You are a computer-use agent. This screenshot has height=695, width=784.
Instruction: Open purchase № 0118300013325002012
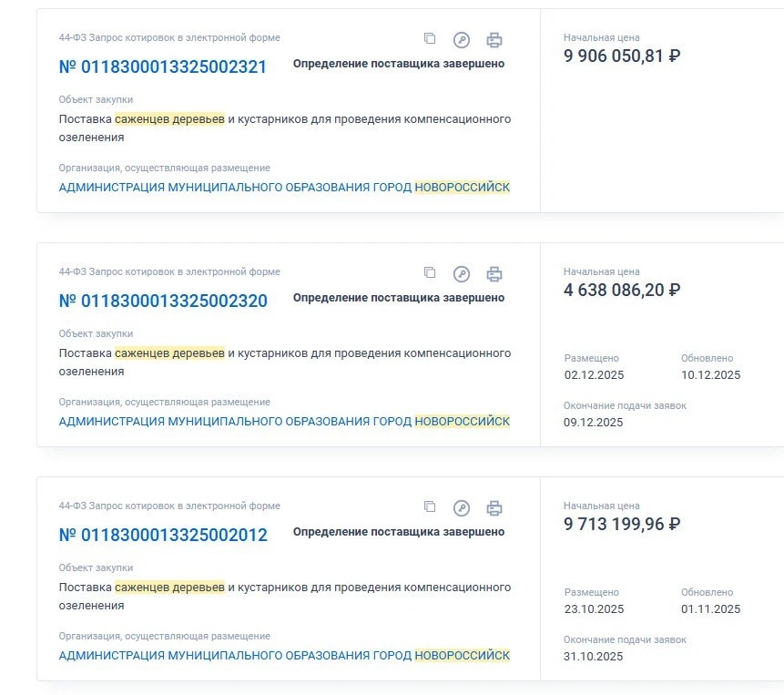(163, 536)
